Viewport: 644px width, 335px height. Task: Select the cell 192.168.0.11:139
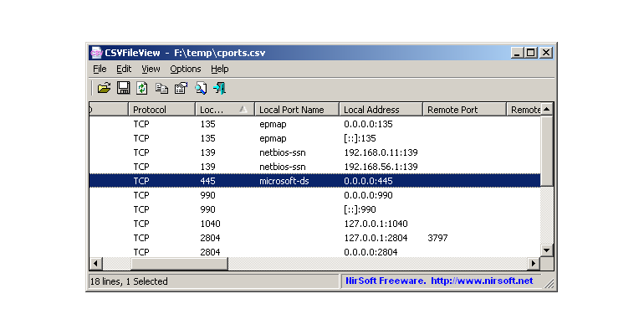click(x=381, y=152)
